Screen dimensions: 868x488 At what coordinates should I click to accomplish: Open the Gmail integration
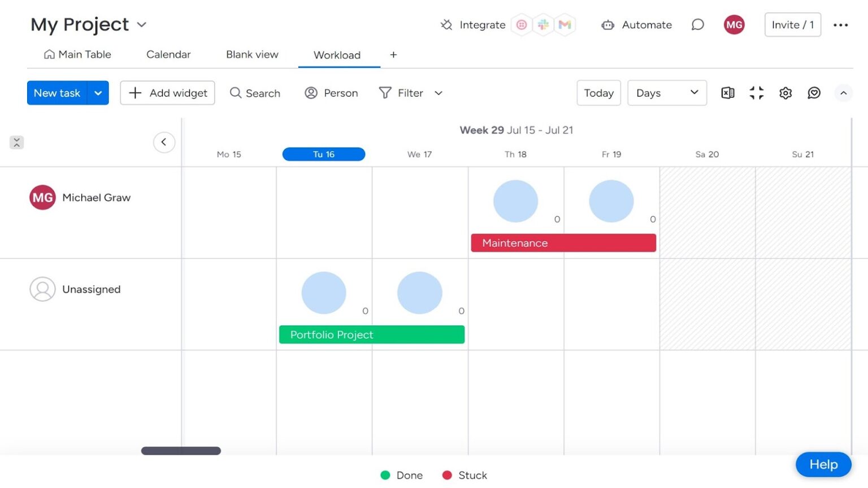coord(565,24)
